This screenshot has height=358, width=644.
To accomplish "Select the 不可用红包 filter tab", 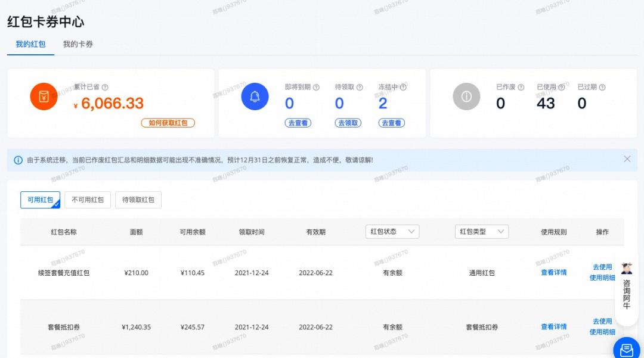I will [88, 200].
